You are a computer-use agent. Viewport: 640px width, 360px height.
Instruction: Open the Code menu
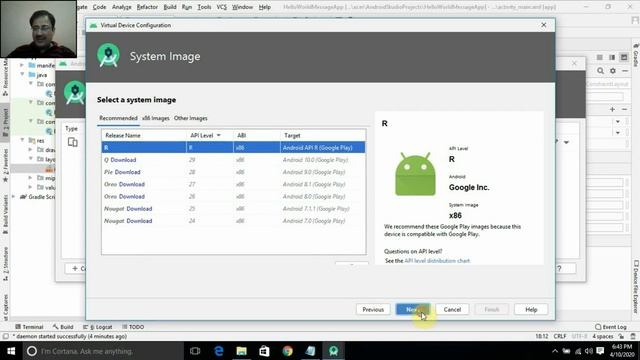(x=99, y=7)
